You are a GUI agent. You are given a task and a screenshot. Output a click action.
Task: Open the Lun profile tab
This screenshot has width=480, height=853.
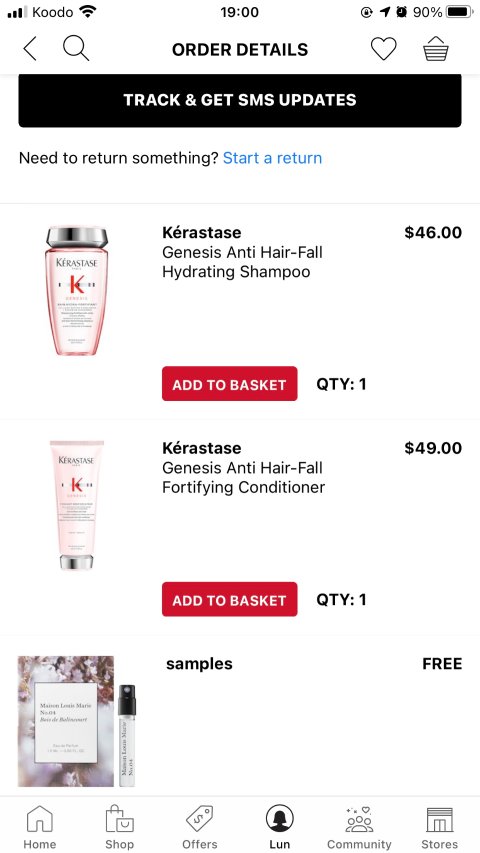pos(280,819)
